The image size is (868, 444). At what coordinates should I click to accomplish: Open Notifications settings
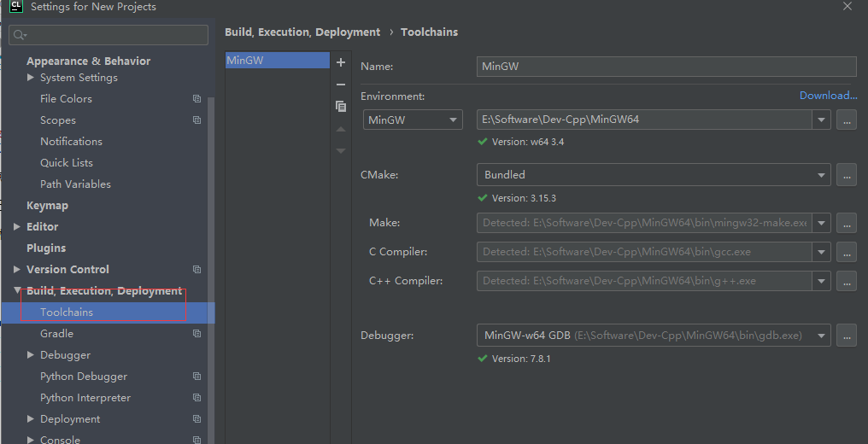click(x=71, y=142)
